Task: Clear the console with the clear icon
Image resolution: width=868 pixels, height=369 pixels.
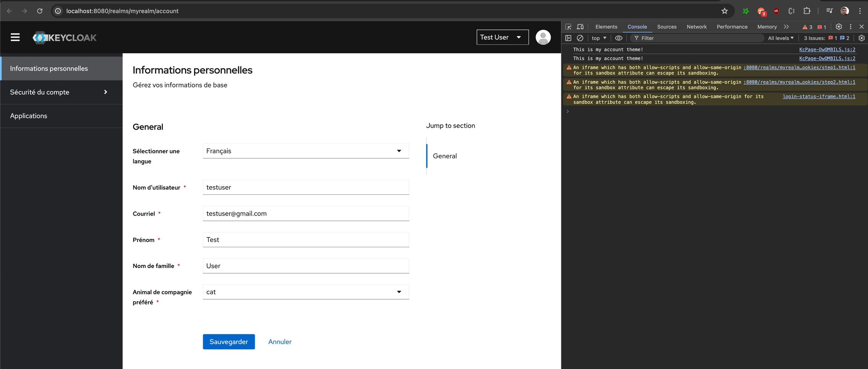Action: point(580,38)
